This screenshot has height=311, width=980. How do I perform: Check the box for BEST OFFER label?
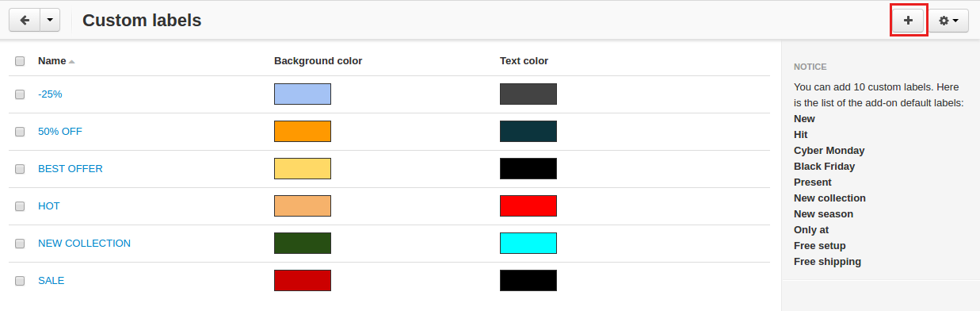point(20,169)
